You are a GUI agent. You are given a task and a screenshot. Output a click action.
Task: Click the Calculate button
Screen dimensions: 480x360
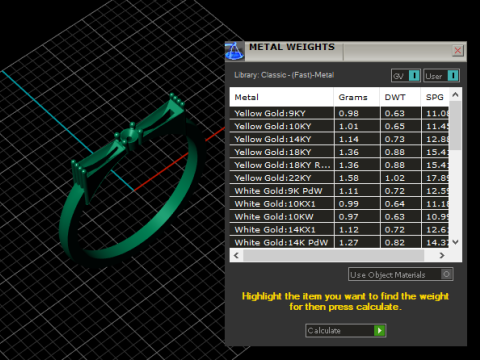346,330
